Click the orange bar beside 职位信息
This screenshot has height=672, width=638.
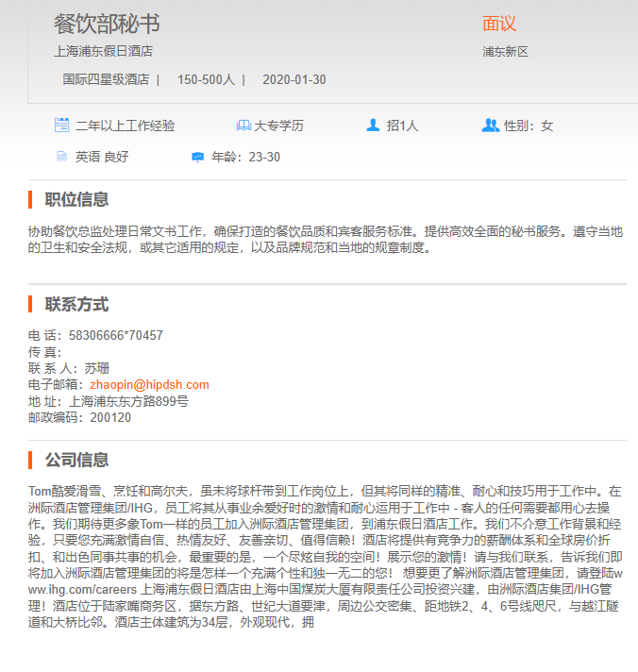coord(31,199)
